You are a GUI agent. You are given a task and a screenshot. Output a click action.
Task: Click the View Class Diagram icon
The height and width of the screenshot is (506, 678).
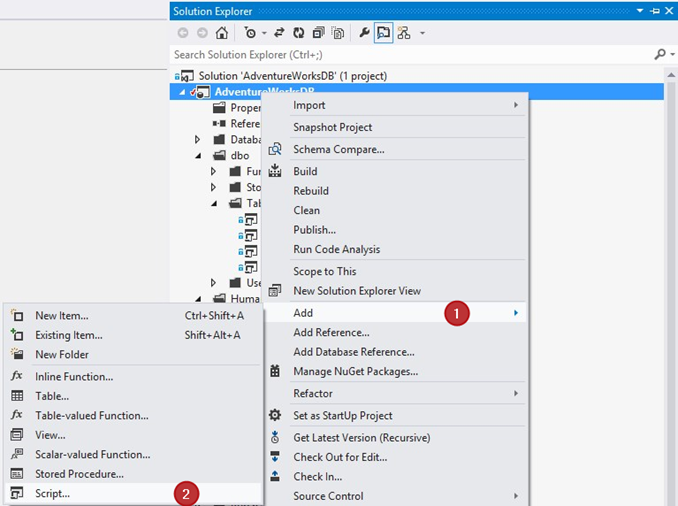[404, 33]
